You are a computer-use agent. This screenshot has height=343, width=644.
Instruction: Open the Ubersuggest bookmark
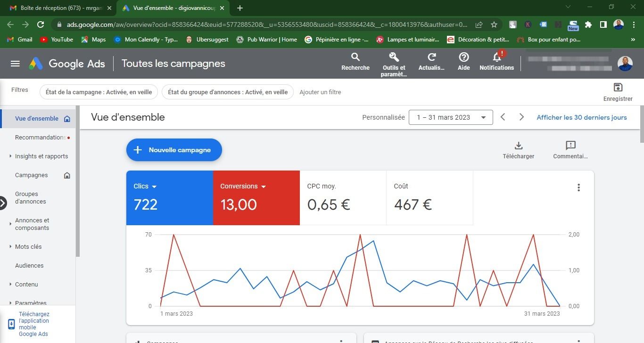[207, 40]
